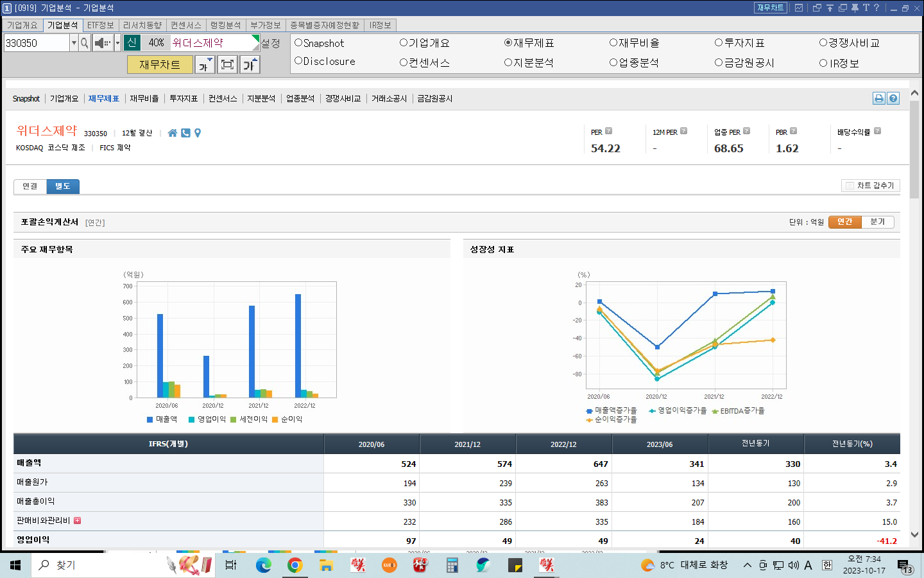This screenshot has width=924, height=578.
Task: Open the IR정보 tab
Action: point(381,25)
